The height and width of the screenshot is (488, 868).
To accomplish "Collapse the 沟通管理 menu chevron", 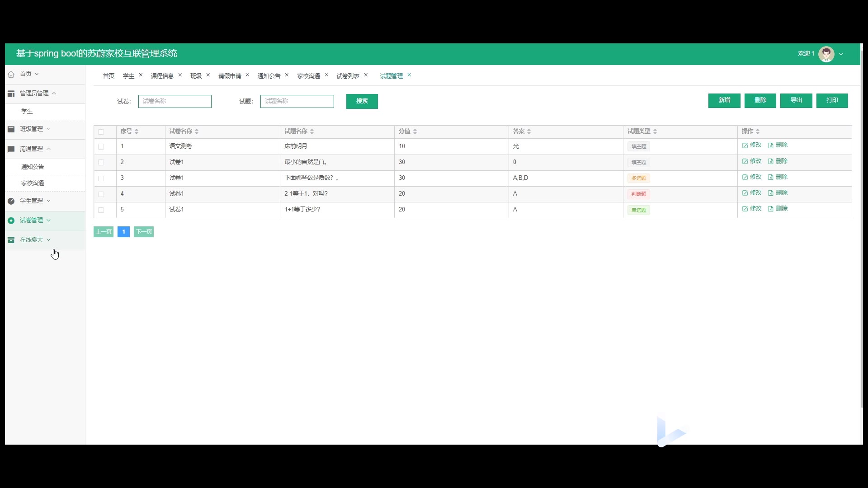I will [x=48, y=149].
